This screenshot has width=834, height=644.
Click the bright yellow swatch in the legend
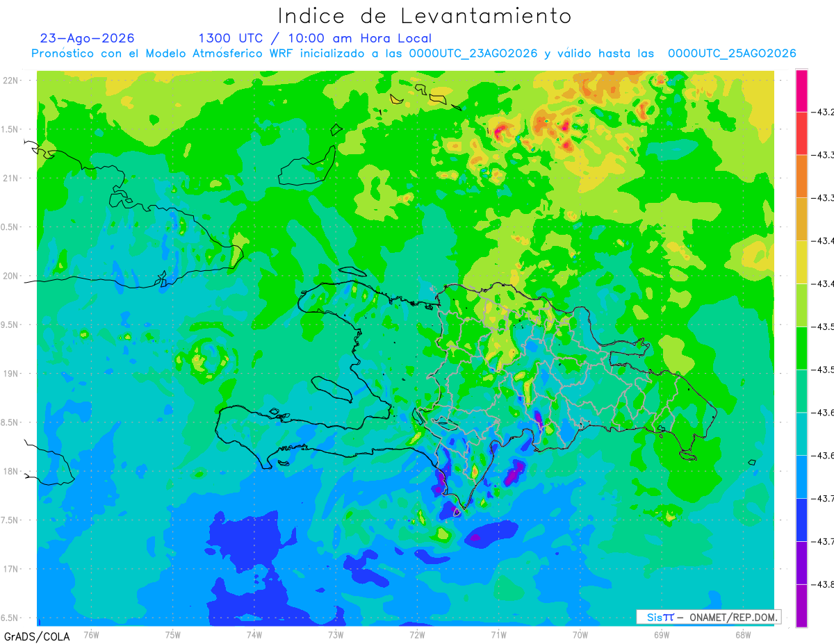(x=801, y=262)
